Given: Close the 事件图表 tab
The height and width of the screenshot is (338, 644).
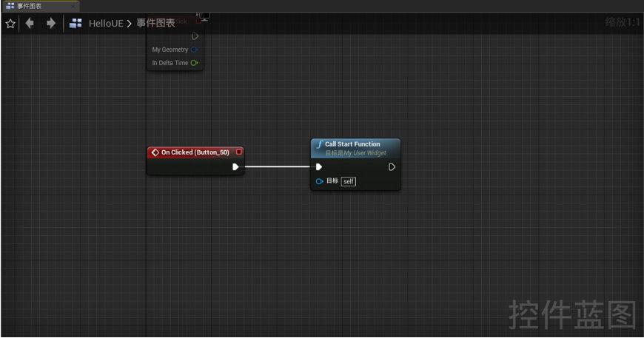Looking at the screenshot, I should [x=73, y=6].
